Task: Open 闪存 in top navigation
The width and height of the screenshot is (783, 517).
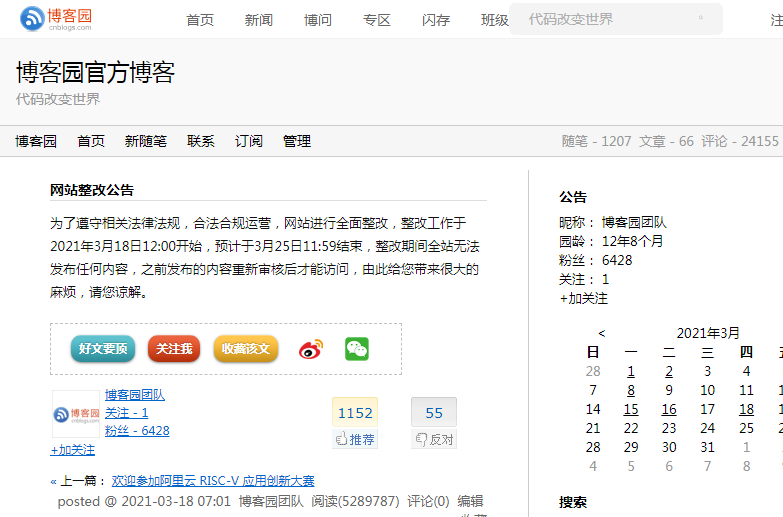Action: click(x=435, y=20)
